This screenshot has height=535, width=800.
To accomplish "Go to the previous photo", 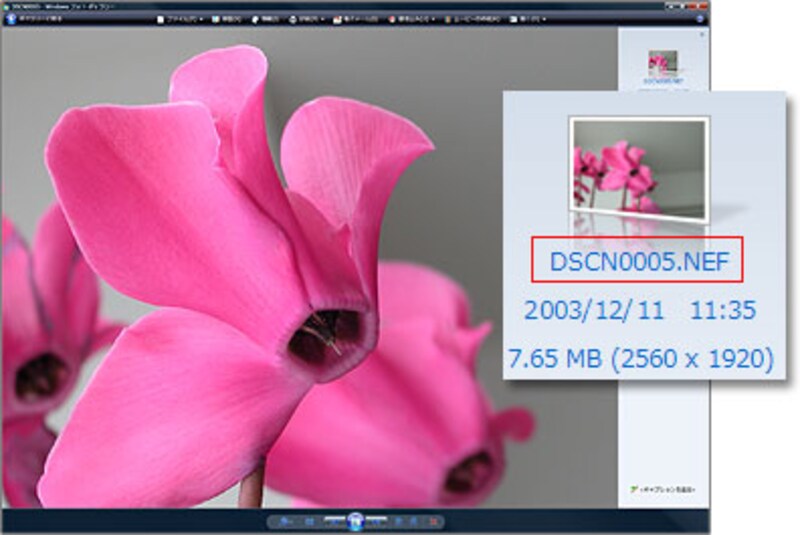I will (x=335, y=521).
